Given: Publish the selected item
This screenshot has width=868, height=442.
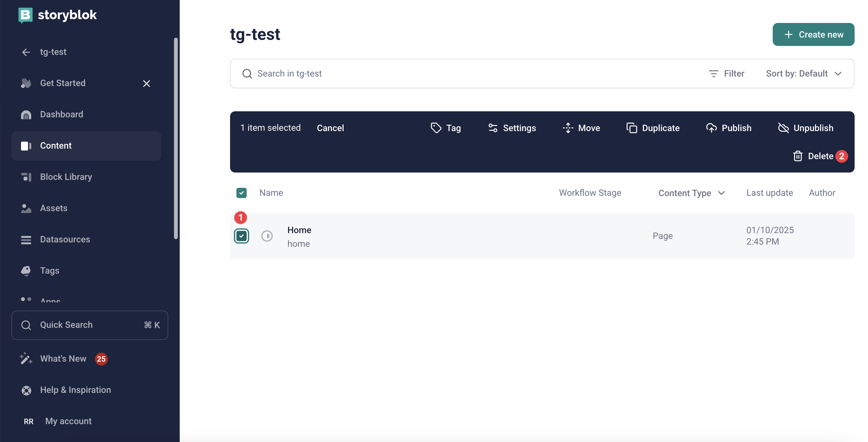Looking at the screenshot, I should click(x=728, y=128).
